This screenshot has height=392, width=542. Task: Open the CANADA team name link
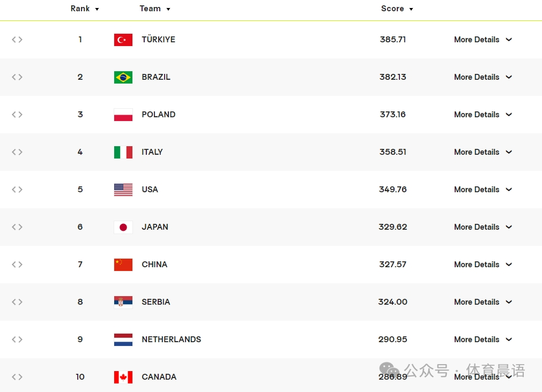click(159, 377)
